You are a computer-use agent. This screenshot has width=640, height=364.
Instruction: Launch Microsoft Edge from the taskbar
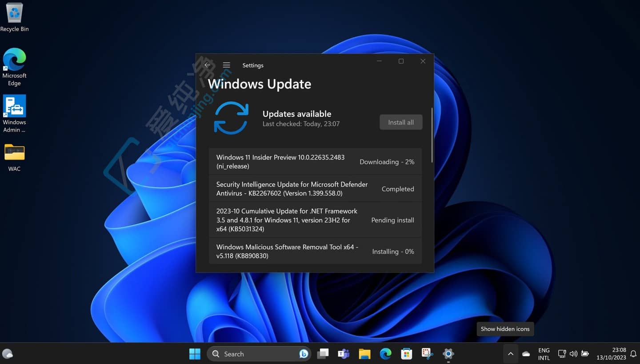click(x=385, y=353)
